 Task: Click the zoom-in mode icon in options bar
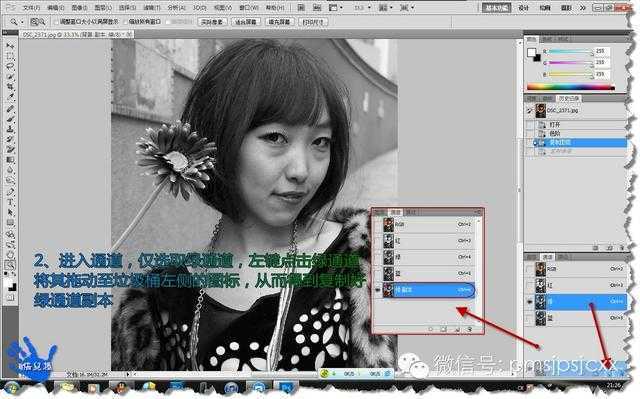click(x=34, y=22)
